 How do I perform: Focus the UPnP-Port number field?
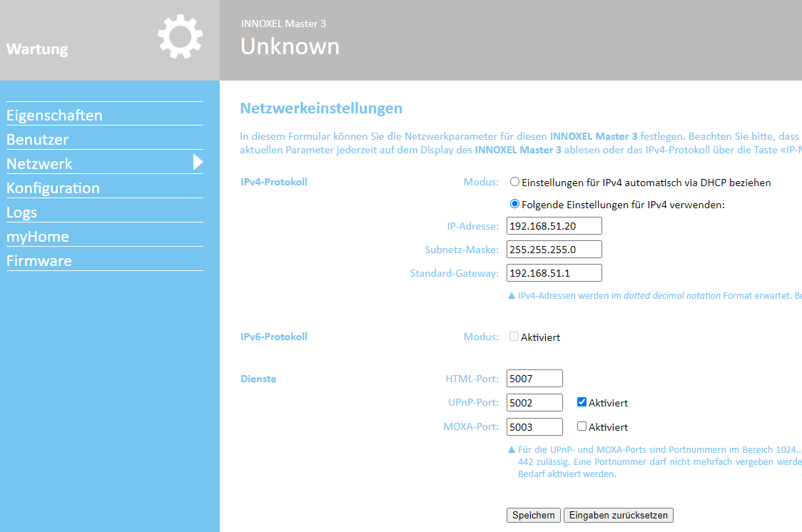click(534, 403)
